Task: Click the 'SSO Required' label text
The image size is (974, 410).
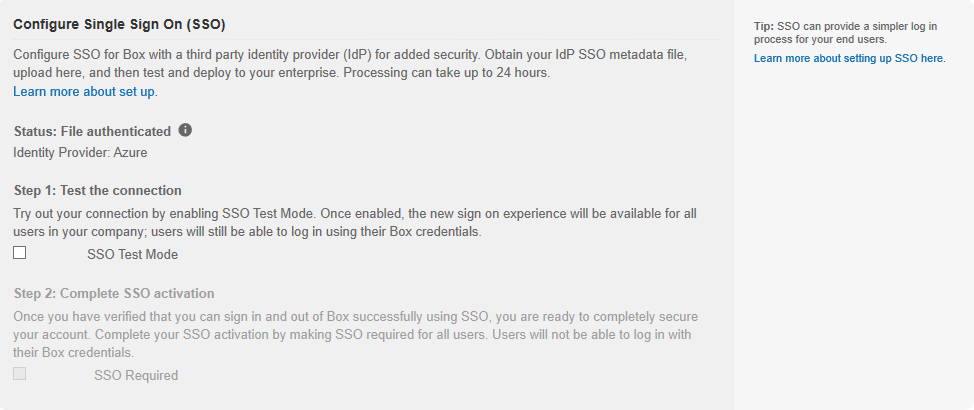Action: tap(136, 376)
